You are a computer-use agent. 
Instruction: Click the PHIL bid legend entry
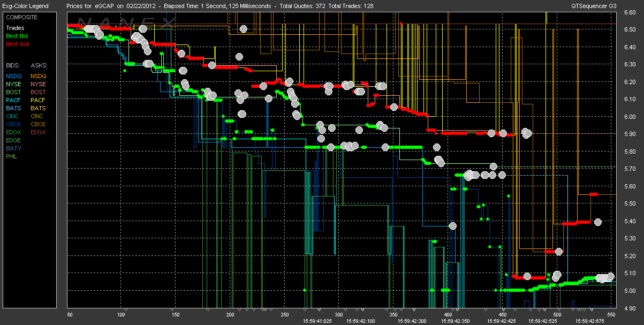[x=12, y=156]
